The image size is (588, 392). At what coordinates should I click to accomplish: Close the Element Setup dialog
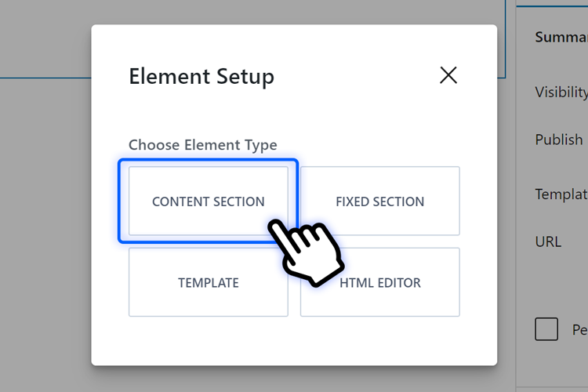(x=448, y=75)
